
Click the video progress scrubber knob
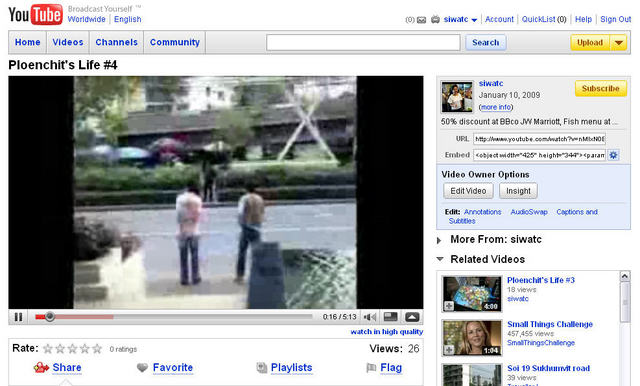(x=50, y=317)
